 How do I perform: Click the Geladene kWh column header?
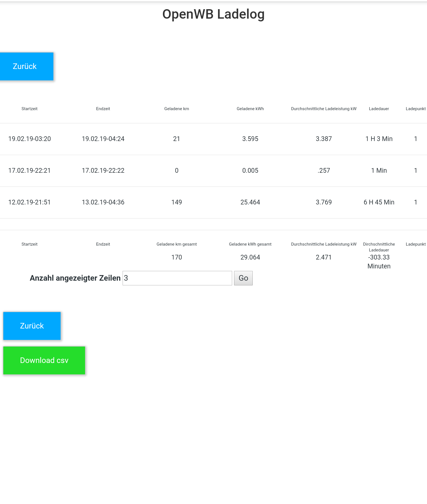(x=250, y=109)
